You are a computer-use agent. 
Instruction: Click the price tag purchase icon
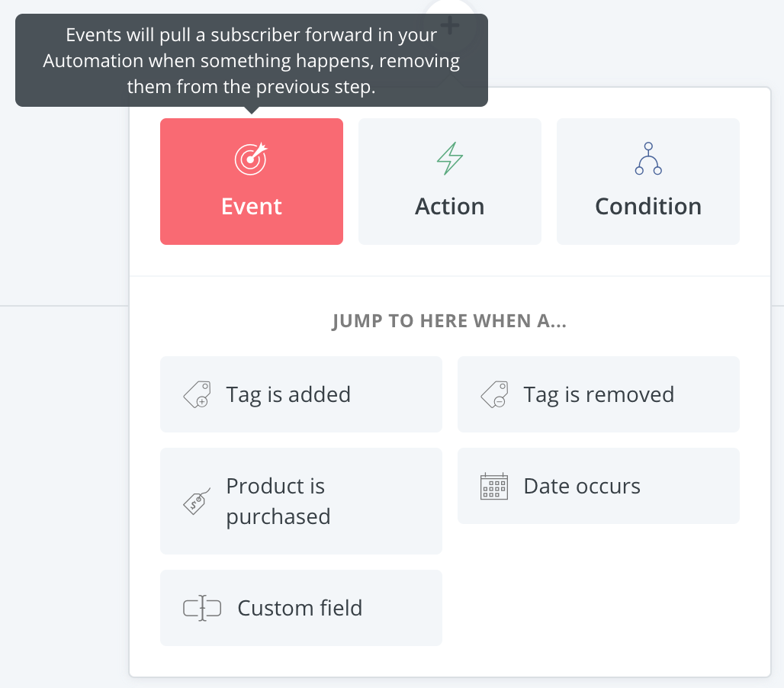point(196,501)
